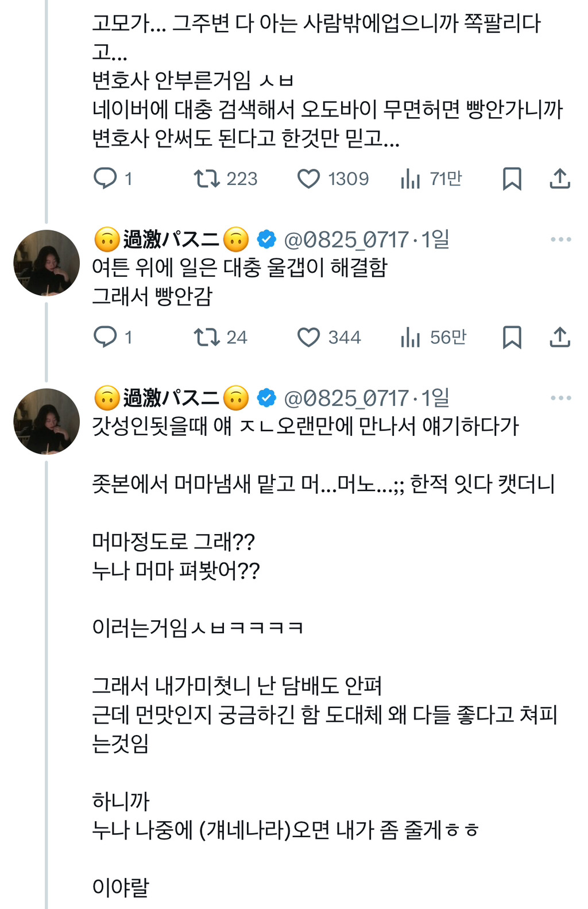The image size is (588, 909).
Task: Share the tweet with 71만 views
Action: [560, 179]
